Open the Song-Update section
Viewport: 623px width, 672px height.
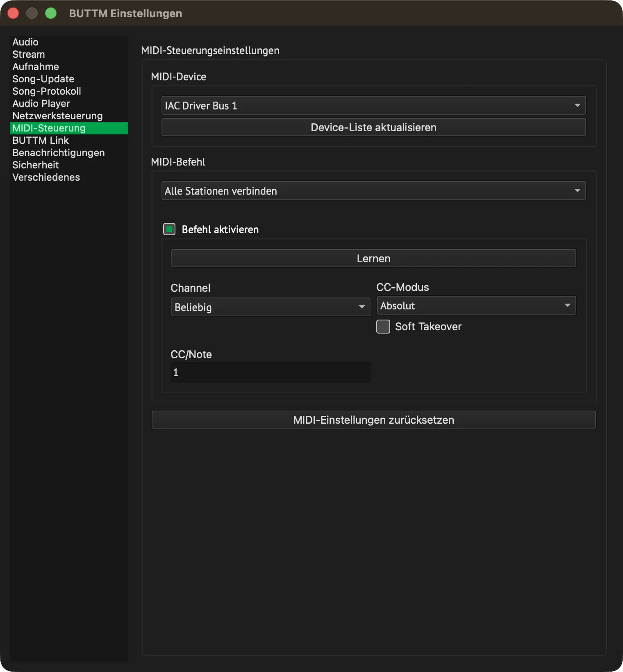pyautogui.click(x=68, y=79)
